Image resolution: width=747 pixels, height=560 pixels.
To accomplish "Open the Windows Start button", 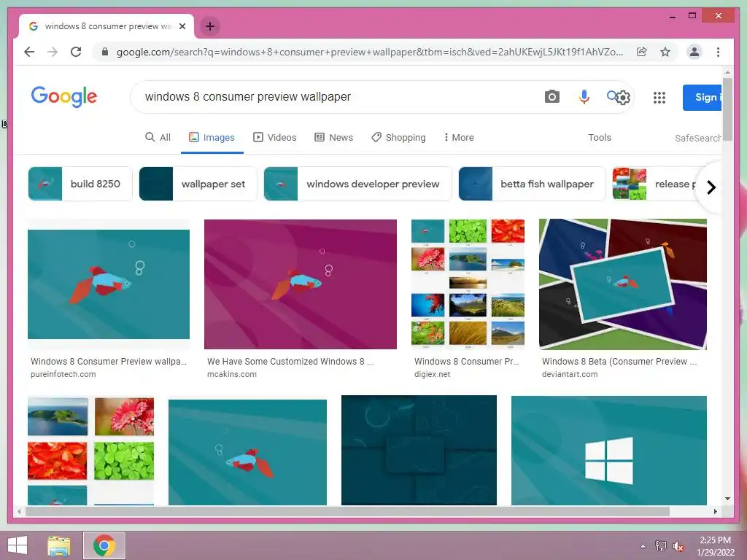I will click(x=18, y=545).
